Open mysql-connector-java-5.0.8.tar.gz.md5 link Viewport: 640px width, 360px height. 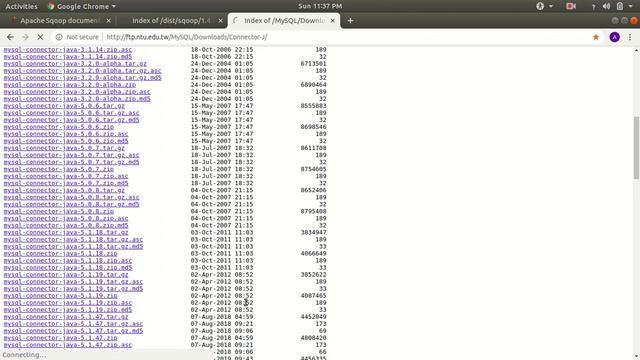pos(71,204)
